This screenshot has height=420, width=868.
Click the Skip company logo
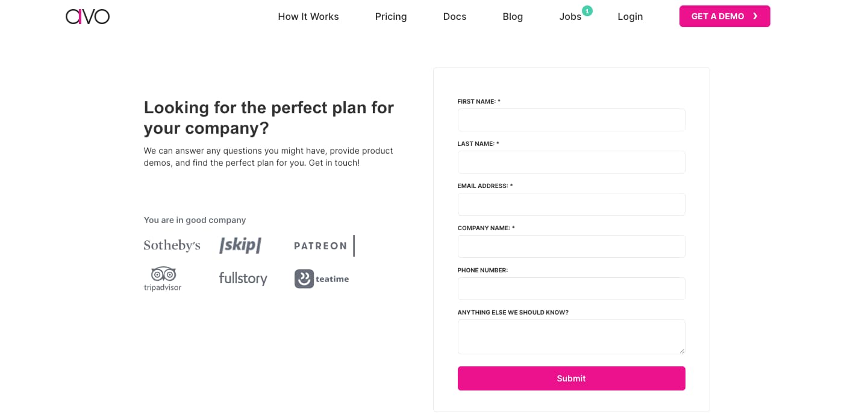pos(240,245)
